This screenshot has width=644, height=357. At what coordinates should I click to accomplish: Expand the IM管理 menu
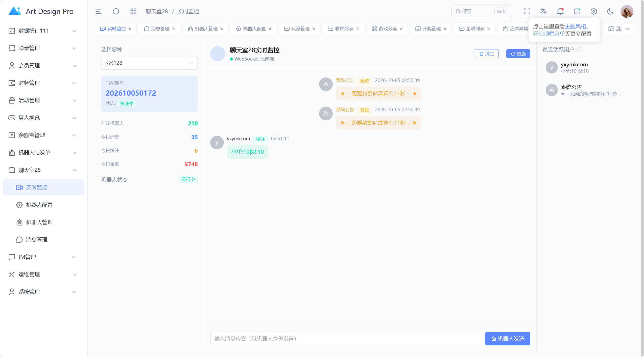[x=43, y=257]
